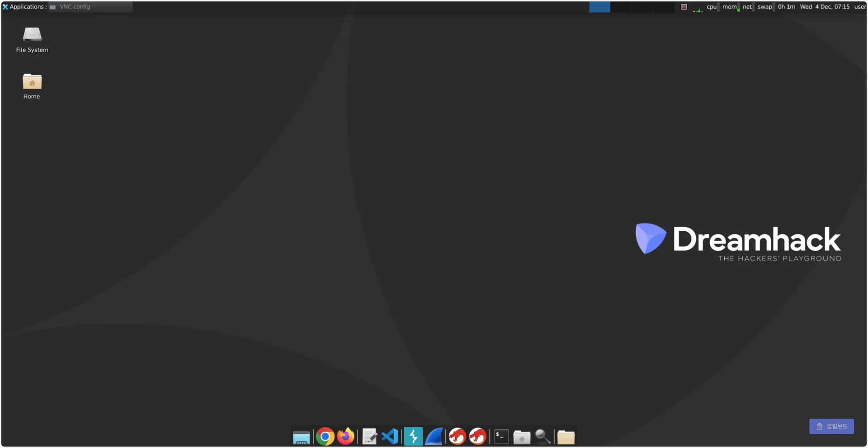Screen dimensions: 868x448
Task: Open the Applications menu
Action: tap(23, 7)
